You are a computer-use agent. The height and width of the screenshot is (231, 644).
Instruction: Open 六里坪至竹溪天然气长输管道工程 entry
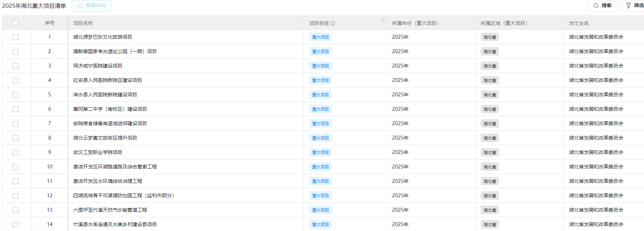110,210
